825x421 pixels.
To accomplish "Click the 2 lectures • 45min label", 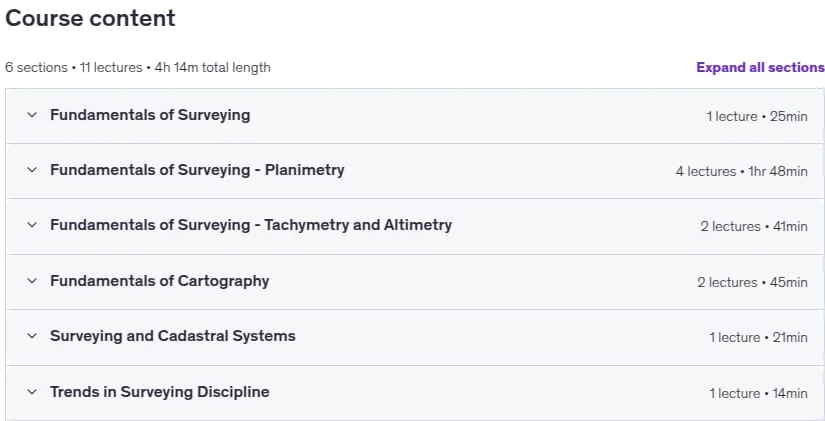I will (752, 282).
